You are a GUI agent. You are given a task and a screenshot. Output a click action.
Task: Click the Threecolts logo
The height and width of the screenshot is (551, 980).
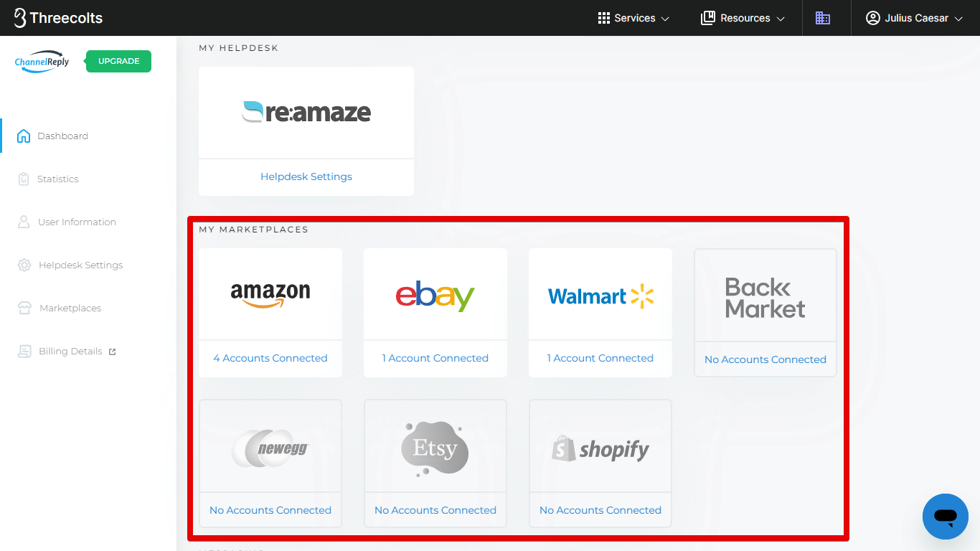coord(58,18)
